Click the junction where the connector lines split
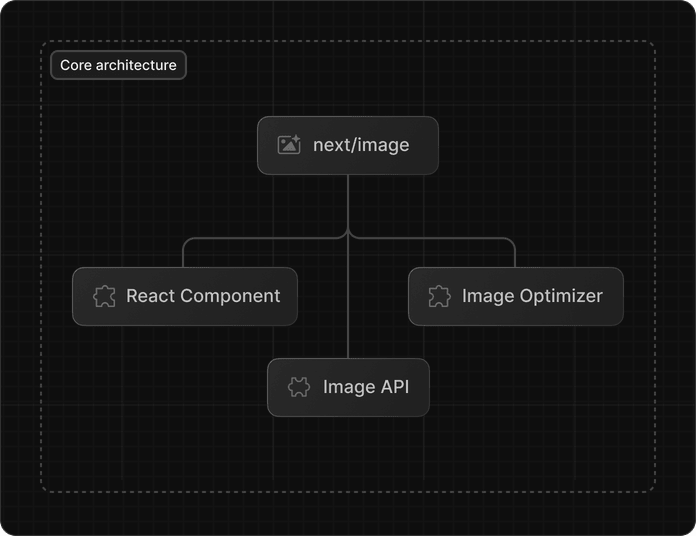Screen dimensions: 696x536 point(348,237)
